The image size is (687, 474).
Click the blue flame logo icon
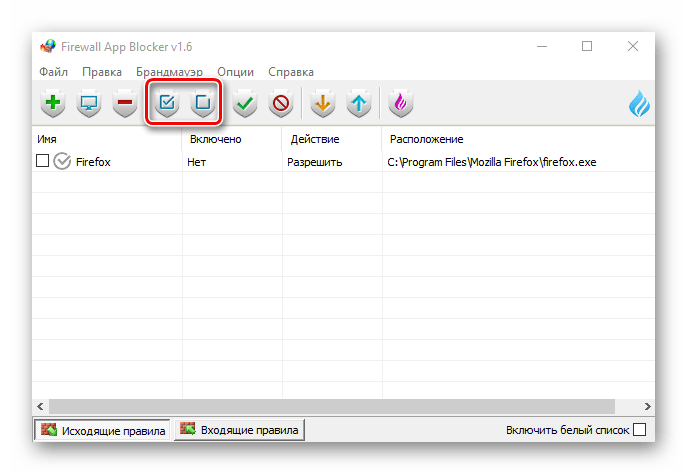coord(639,104)
